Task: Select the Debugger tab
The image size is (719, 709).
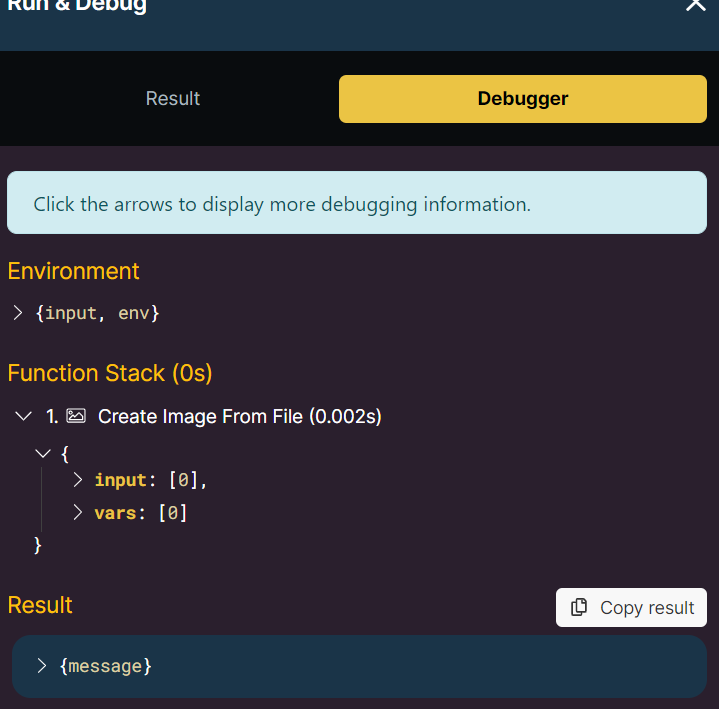Action: tap(523, 99)
